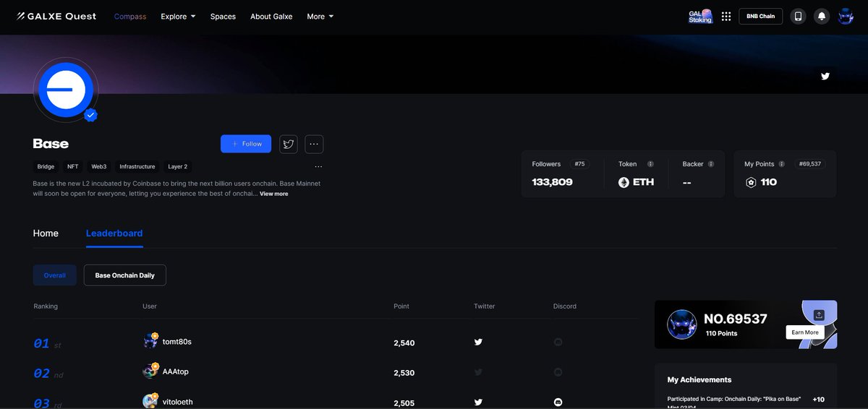Open the notifications bell

tap(822, 16)
